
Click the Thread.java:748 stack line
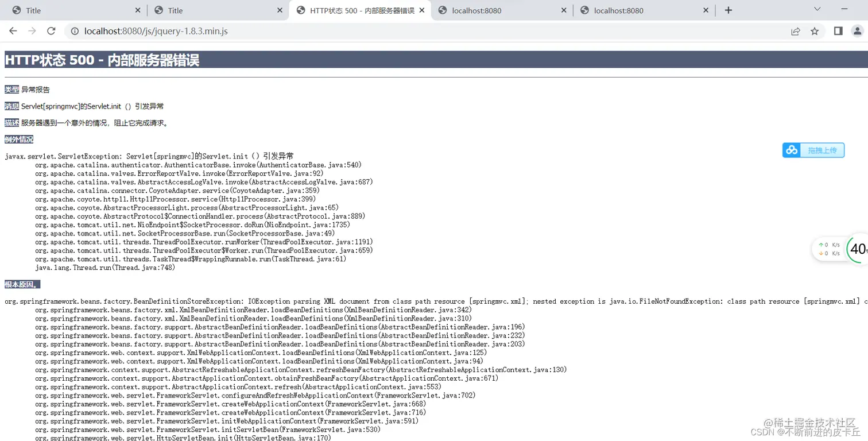pos(105,268)
